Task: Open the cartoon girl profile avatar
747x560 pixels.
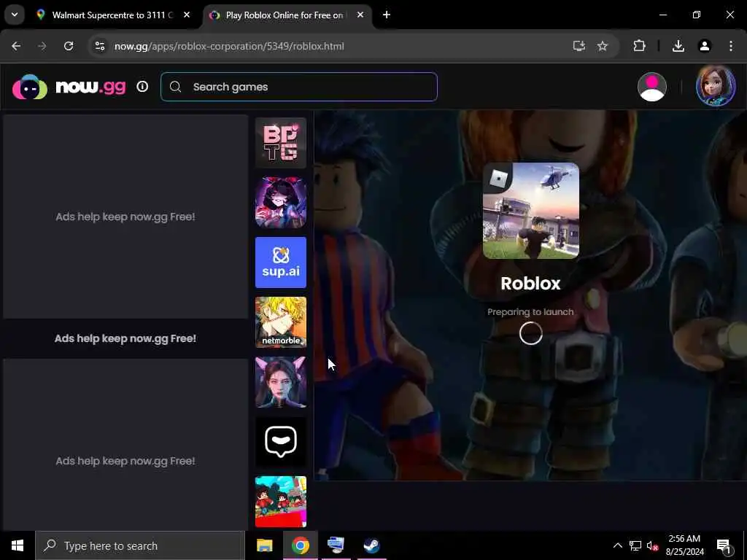Action: tap(716, 86)
